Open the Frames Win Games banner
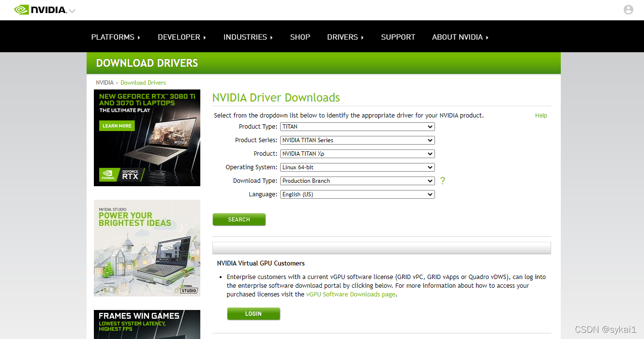Screen dimensions: 644x339 (147, 324)
